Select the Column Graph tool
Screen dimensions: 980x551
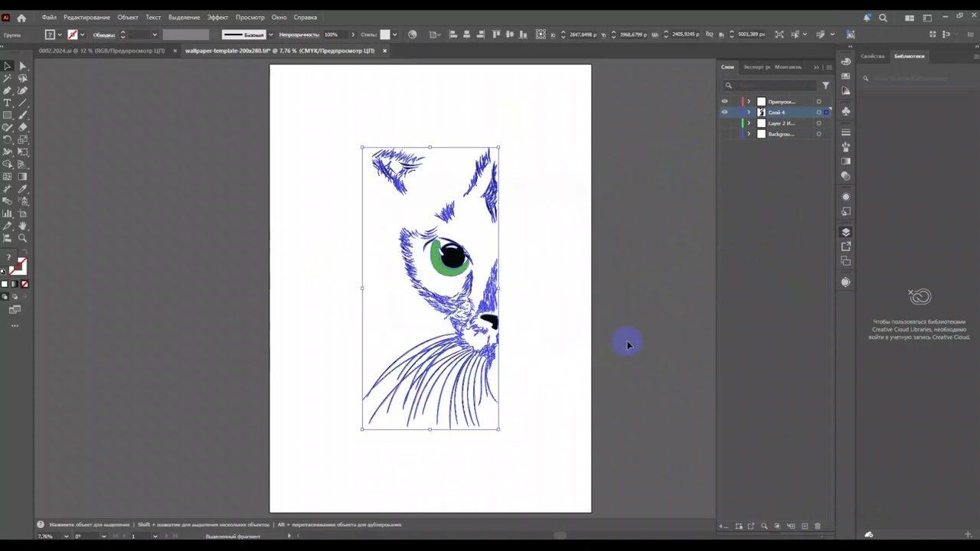[x=8, y=214]
